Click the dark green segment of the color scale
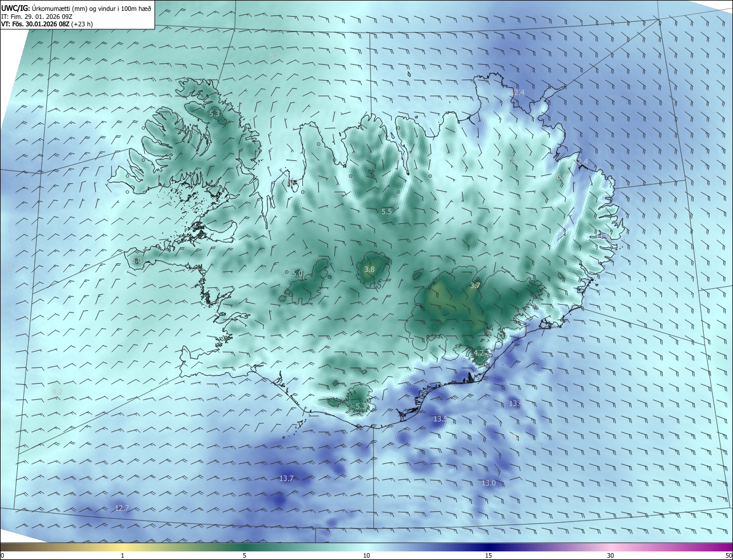This screenshot has height=560, width=733. pyautogui.click(x=245, y=547)
